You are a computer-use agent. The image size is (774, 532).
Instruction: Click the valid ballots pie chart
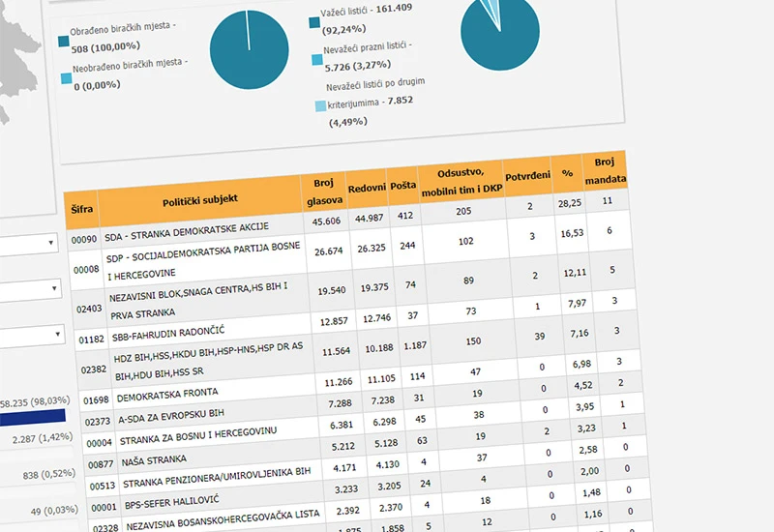(x=500, y=33)
